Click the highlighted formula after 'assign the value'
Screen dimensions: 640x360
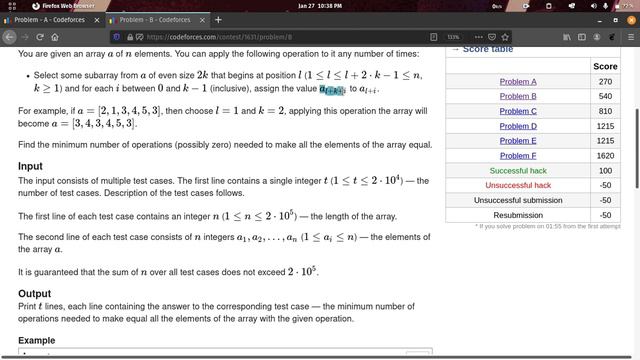[332, 89]
